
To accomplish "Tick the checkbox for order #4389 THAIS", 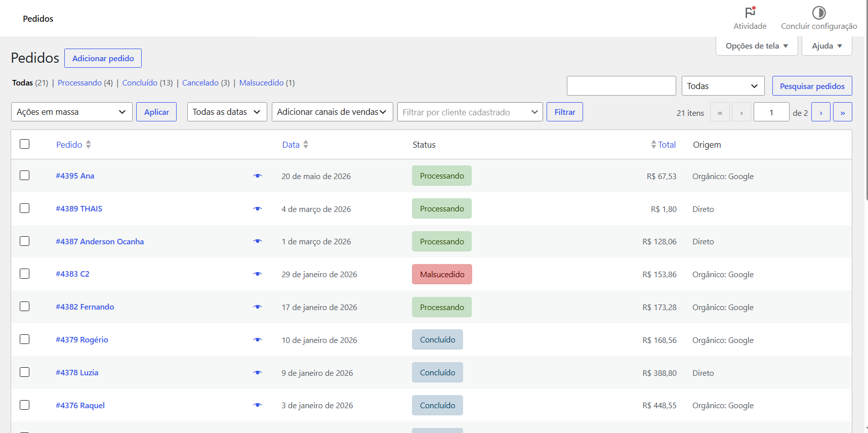I will (24, 208).
